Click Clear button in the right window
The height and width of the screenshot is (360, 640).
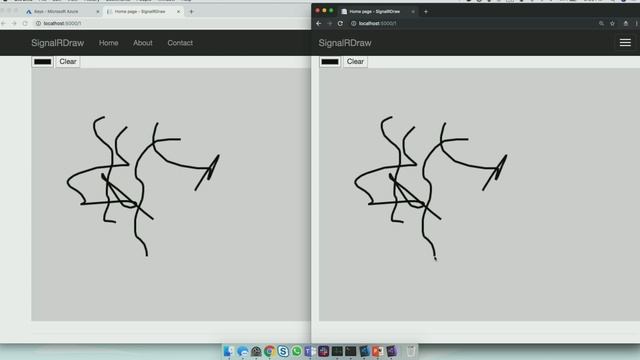355,62
